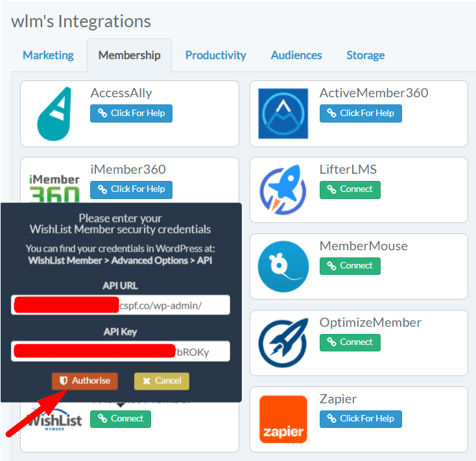Click the OptimizeMember rocket logo
The height and width of the screenshot is (461, 476).
(x=283, y=343)
